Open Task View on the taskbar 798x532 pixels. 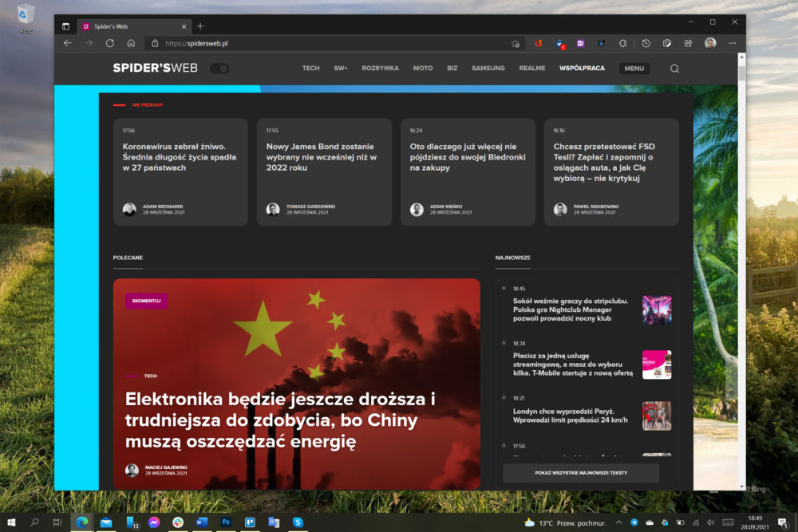[57, 522]
